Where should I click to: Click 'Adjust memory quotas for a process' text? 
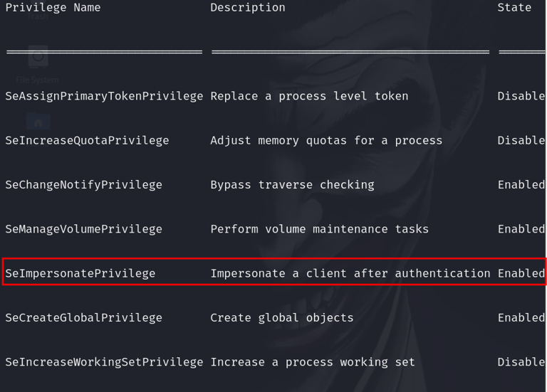tap(326, 140)
